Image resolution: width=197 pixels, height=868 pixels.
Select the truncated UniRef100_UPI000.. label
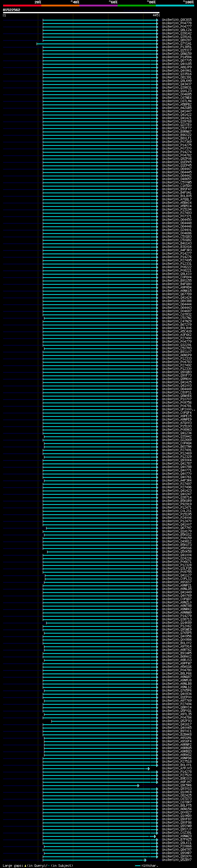click(178, 410)
